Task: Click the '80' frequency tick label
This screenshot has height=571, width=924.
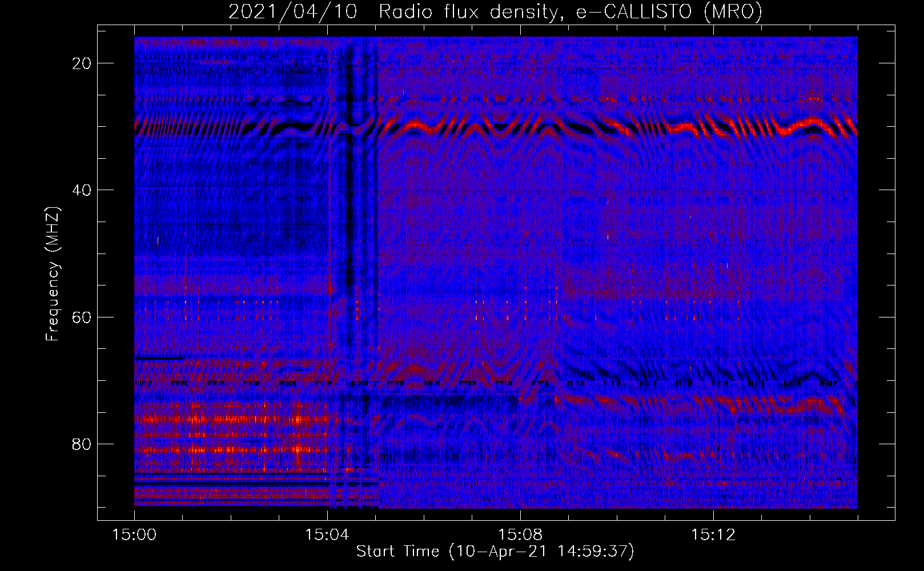Action: pos(82,444)
